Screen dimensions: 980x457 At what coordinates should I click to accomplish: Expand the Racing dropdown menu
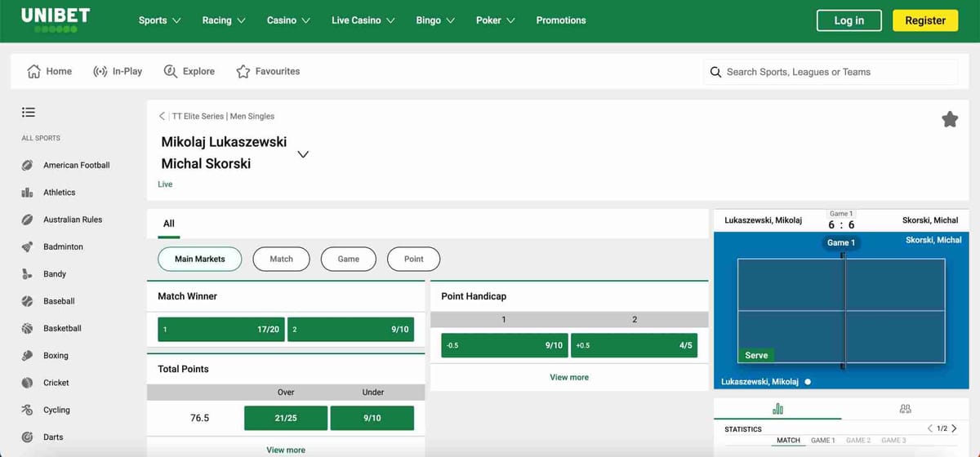point(224,20)
